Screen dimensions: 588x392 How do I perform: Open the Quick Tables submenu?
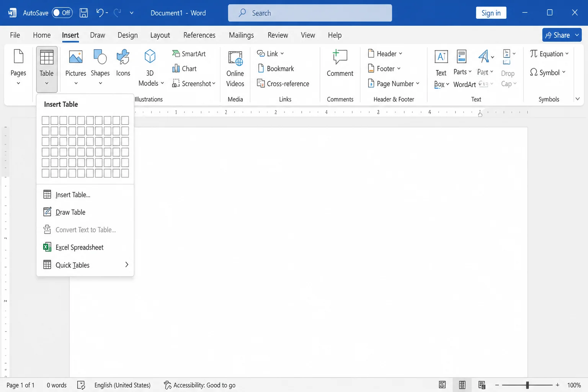pos(85,265)
